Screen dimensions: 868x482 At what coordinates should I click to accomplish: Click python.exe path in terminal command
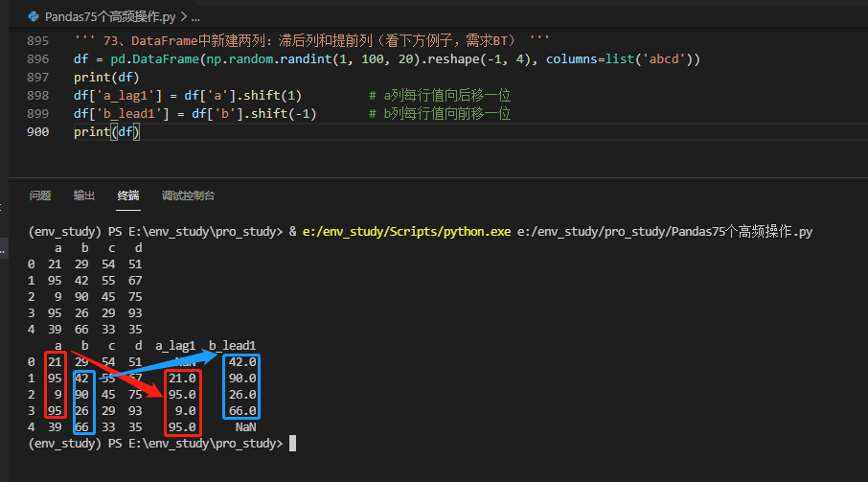point(406,232)
